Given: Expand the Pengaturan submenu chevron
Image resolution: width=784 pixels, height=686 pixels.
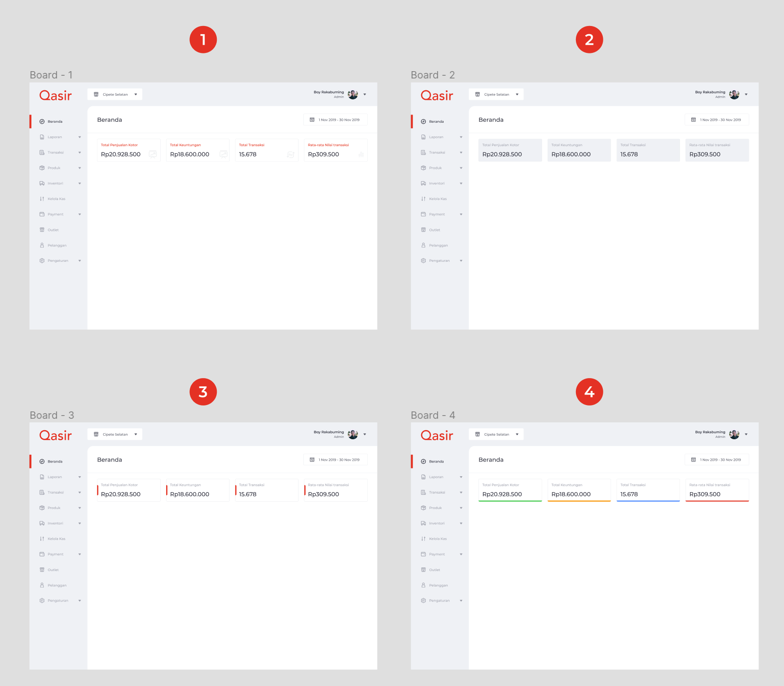Looking at the screenshot, I should (x=80, y=260).
